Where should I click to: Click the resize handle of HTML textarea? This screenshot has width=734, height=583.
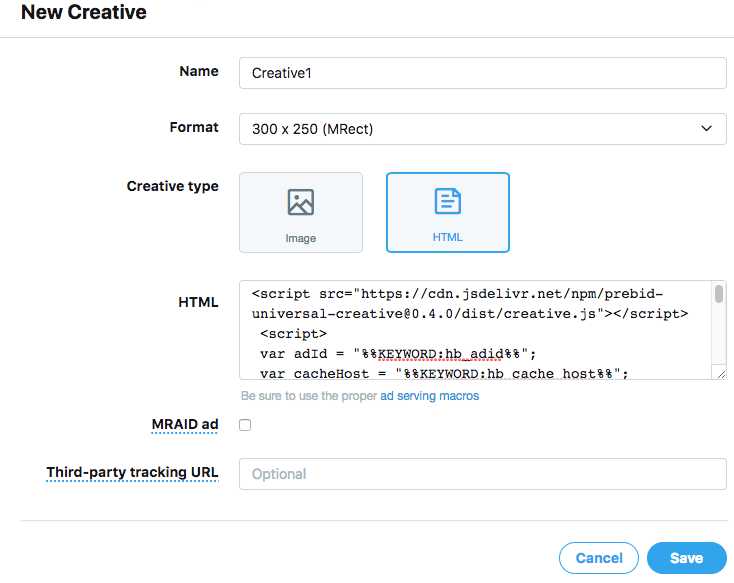(x=719, y=373)
